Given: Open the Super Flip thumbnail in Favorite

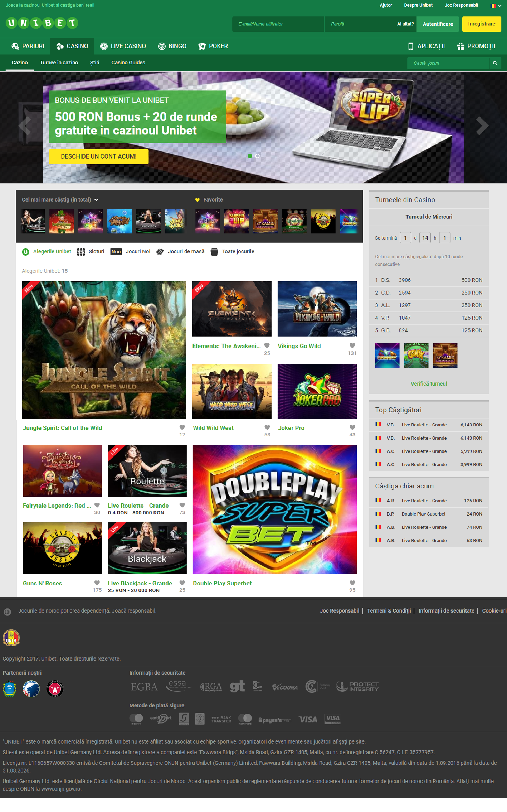Looking at the screenshot, I should click(237, 221).
